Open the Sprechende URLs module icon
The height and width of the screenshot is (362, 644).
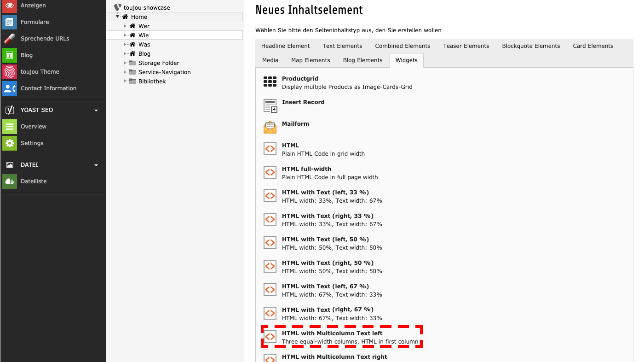pyautogui.click(x=9, y=39)
